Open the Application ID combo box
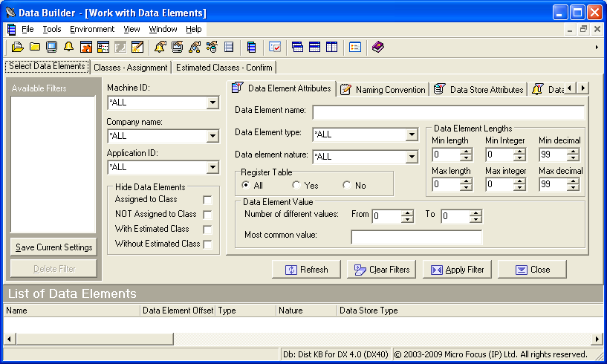Image resolution: width=607 pixels, height=364 pixels. (x=212, y=167)
